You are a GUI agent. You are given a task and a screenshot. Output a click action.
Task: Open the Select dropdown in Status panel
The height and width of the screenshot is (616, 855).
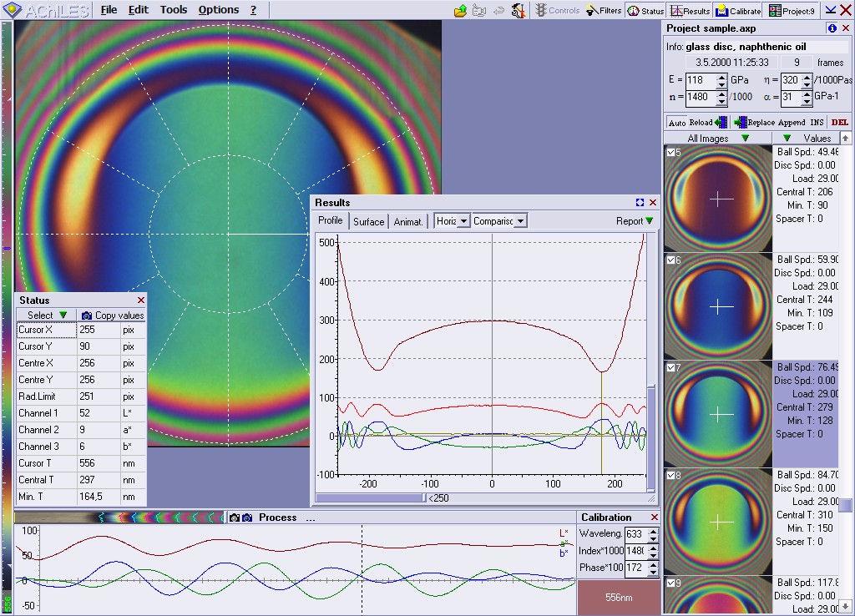[47, 315]
